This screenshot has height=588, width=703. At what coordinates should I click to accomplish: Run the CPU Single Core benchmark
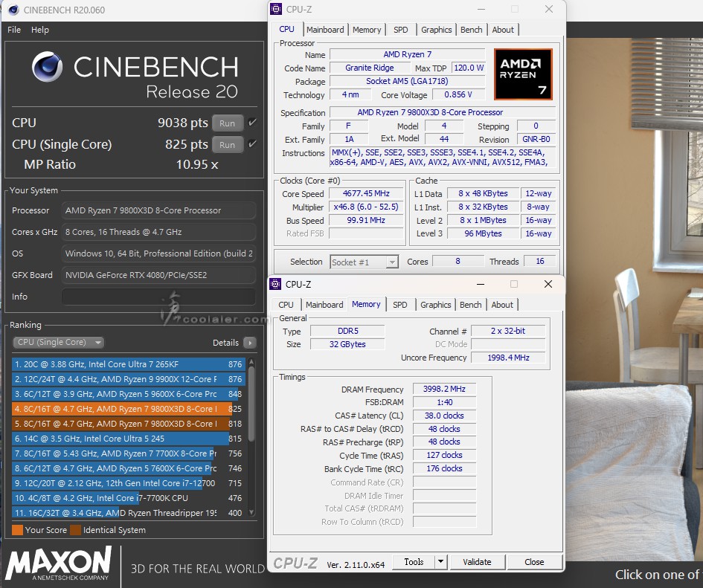228,145
